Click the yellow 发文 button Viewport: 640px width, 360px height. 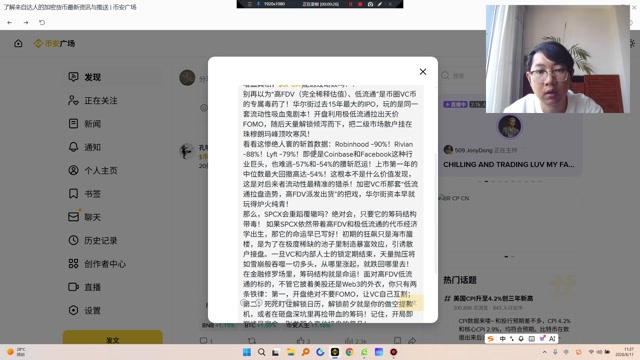tap(113, 338)
